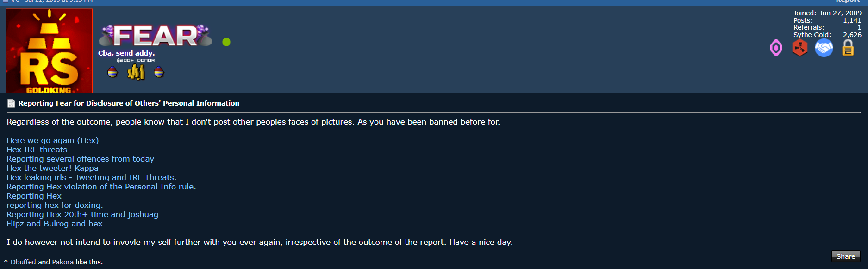Click the right Easter egg award icon

pos(159,72)
